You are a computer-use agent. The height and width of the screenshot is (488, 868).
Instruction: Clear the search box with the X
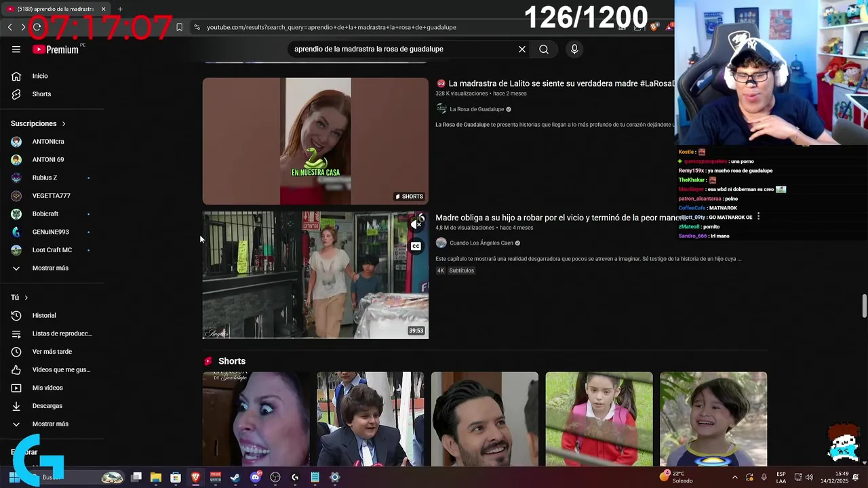(x=522, y=49)
